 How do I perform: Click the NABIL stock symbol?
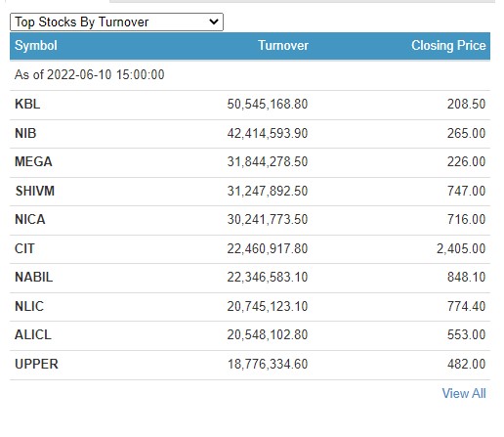point(33,278)
